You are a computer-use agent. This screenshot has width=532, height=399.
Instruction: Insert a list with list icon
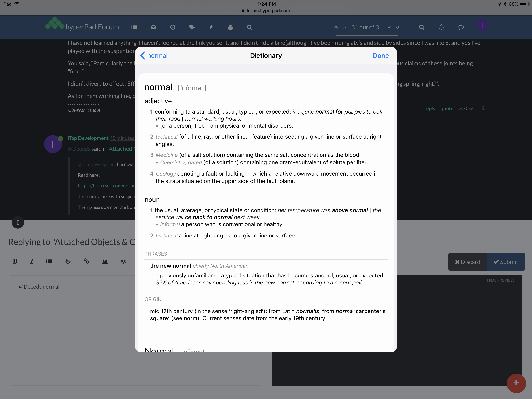[49, 261]
